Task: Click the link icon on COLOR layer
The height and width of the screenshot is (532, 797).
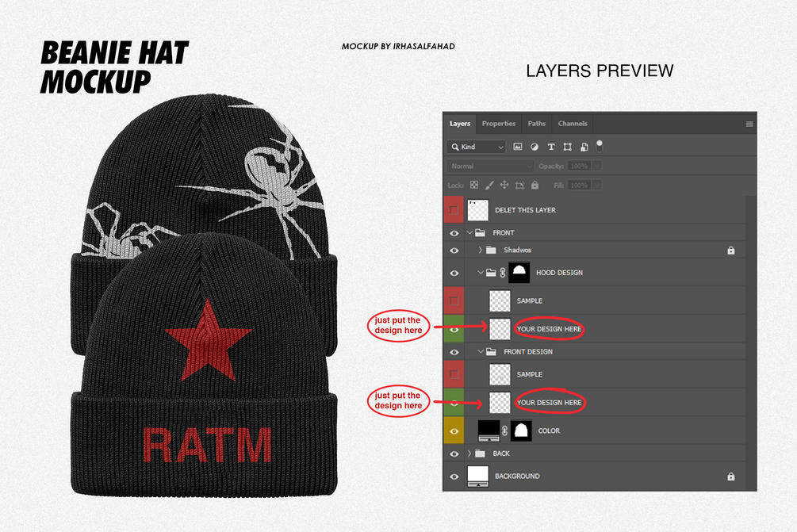Action: click(x=504, y=431)
